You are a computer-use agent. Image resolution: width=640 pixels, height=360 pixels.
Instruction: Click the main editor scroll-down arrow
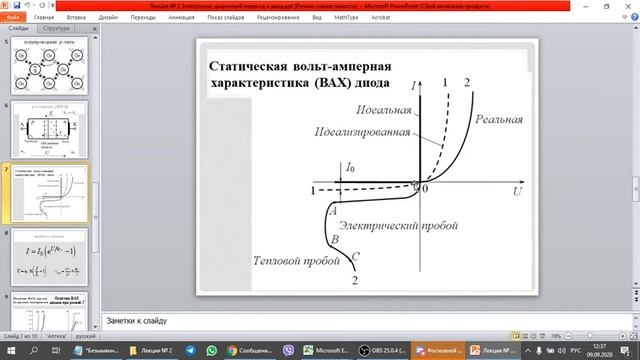(x=636, y=284)
